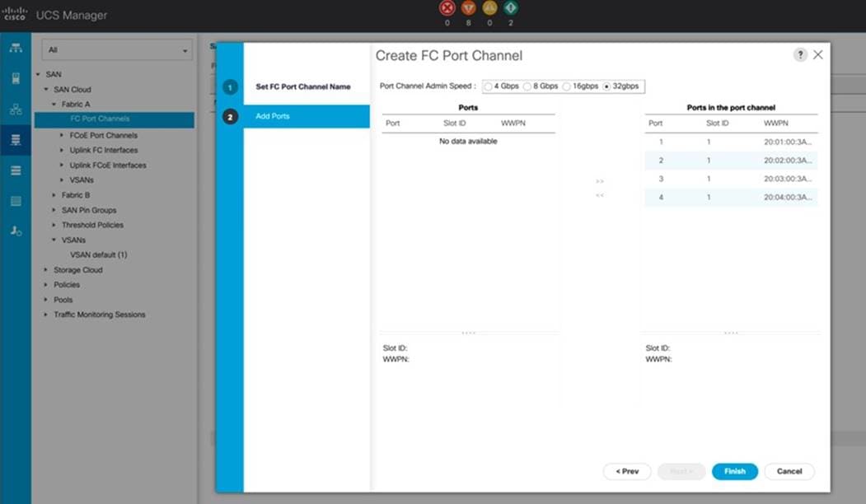Viewport: 866px width, 504px height.
Task: Click the Cisco logo
Action: pyautogui.click(x=14, y=14)
